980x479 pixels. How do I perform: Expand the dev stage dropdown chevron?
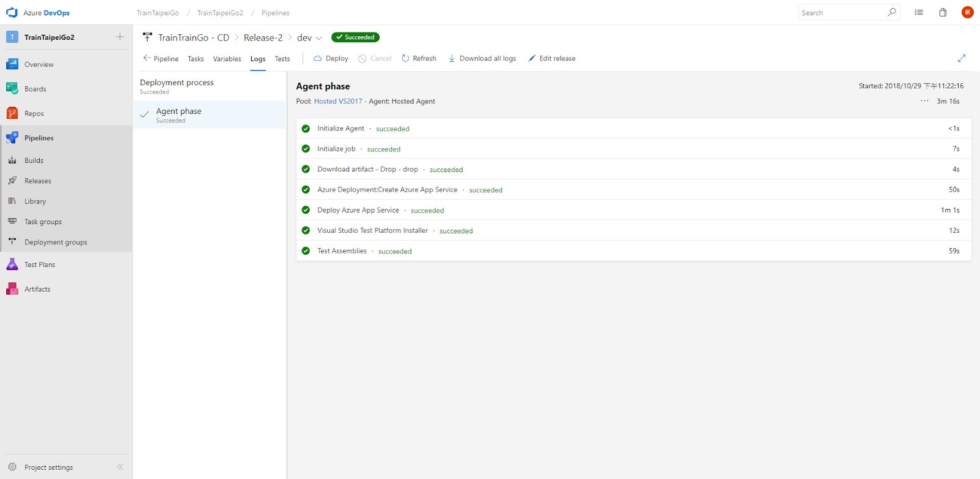(x=318, y=38)
